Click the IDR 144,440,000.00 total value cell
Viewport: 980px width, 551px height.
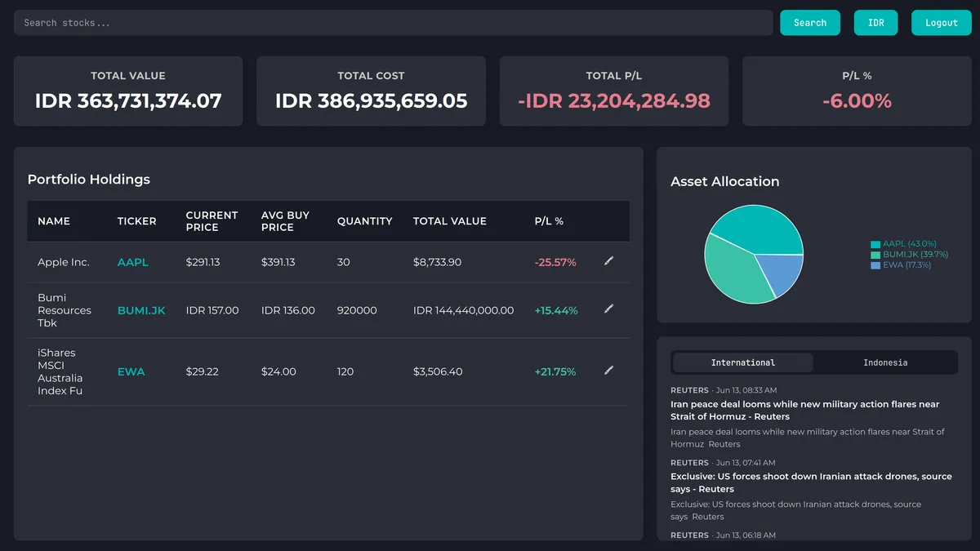(464, 310)
